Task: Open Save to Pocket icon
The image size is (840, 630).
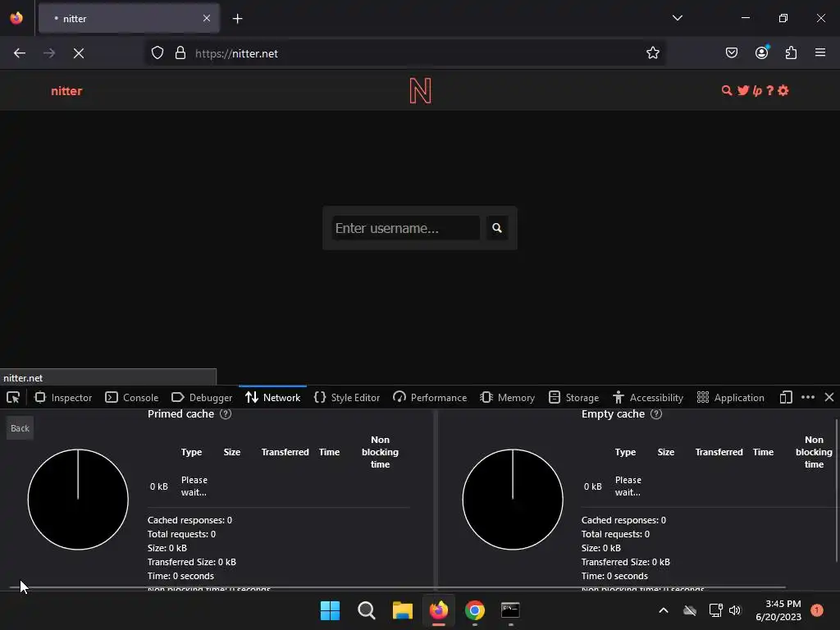Action: [731, 53]
